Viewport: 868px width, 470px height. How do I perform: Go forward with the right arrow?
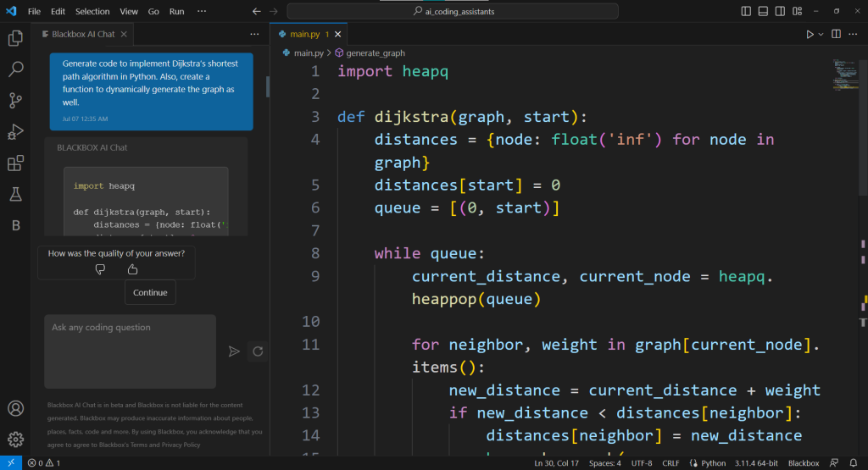(274, 11)
